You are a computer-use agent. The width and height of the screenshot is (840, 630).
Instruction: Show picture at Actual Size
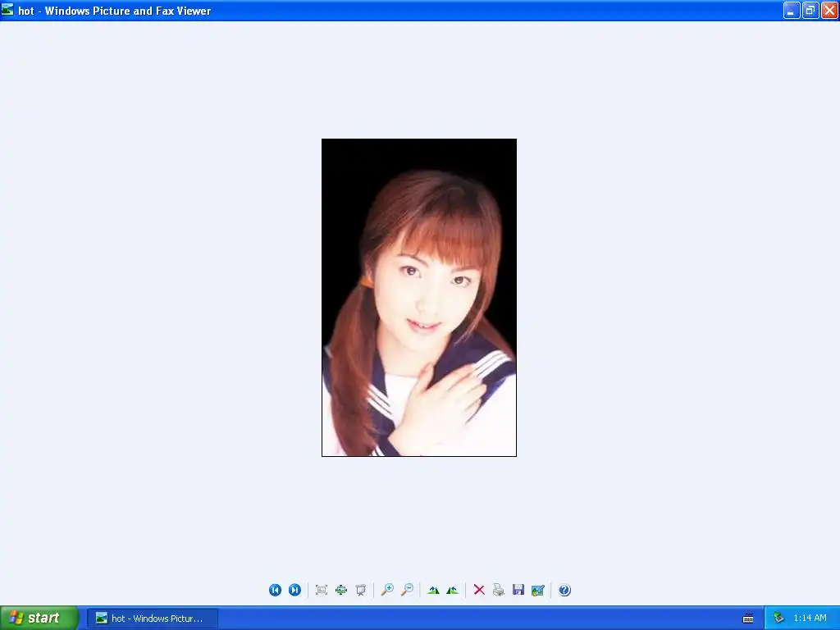(341, 590)
